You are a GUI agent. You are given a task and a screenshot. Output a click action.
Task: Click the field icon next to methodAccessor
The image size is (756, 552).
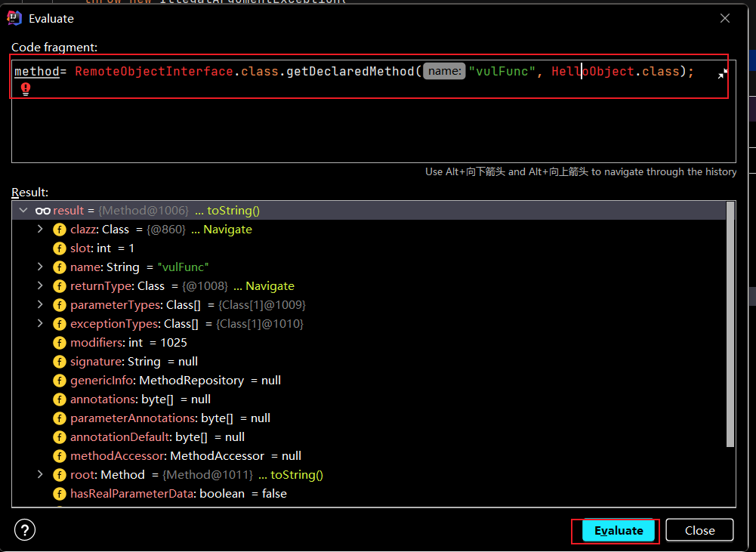point(60,456)
